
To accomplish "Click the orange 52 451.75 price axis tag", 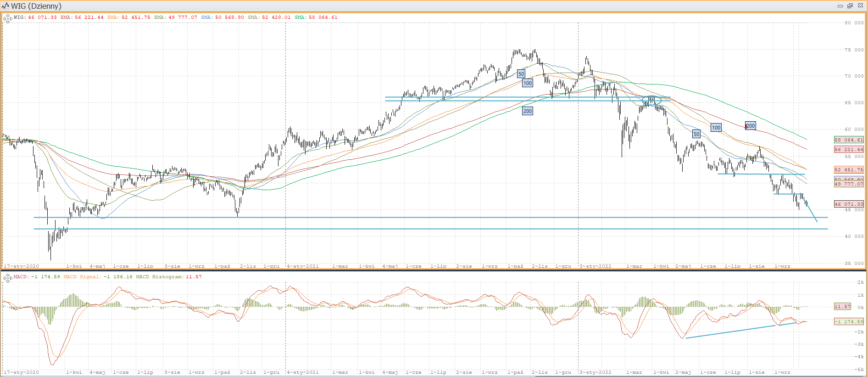I will (x=848, y=170).
